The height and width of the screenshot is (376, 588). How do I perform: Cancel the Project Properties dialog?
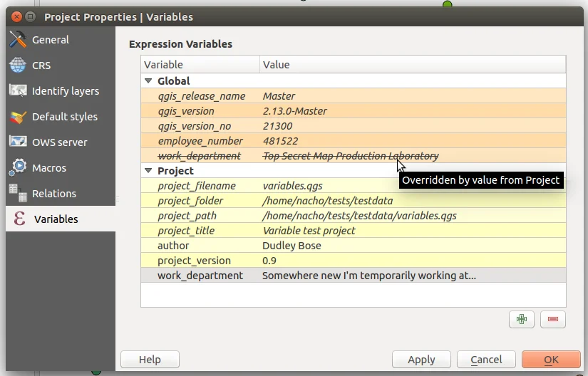pyautogui.click(x=486, y=360)
